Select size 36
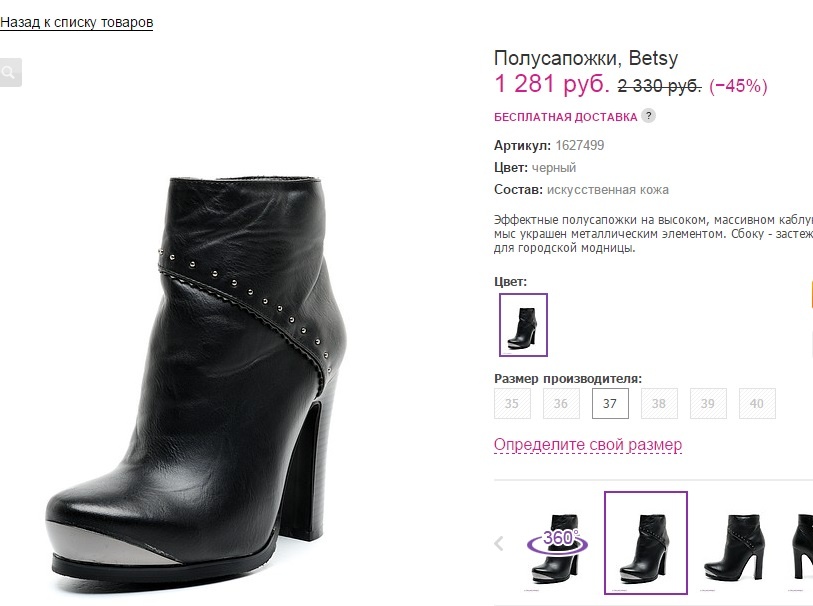Viewport: 813px width, 606px height. pyautogui.click(x=561, y=404)
